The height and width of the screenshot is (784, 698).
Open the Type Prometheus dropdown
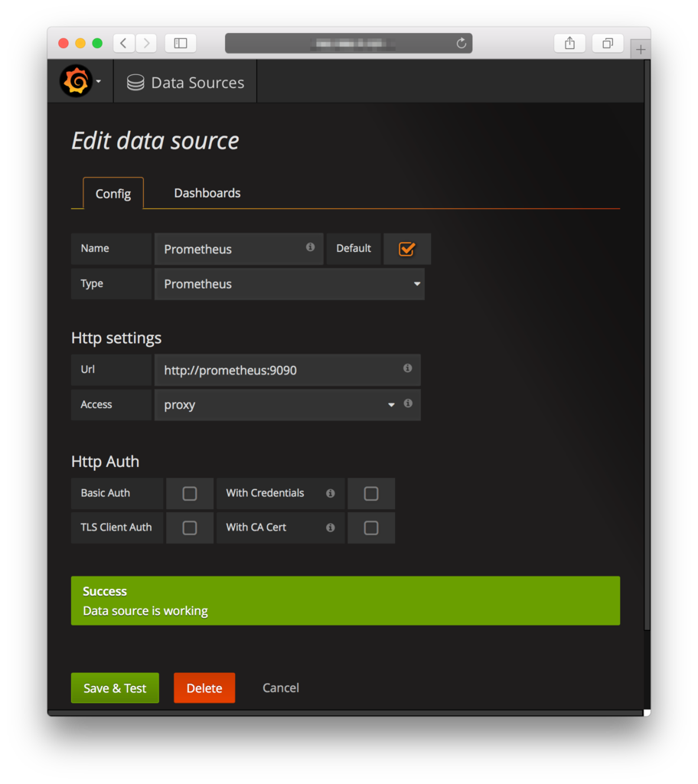[x=289, y=284]
